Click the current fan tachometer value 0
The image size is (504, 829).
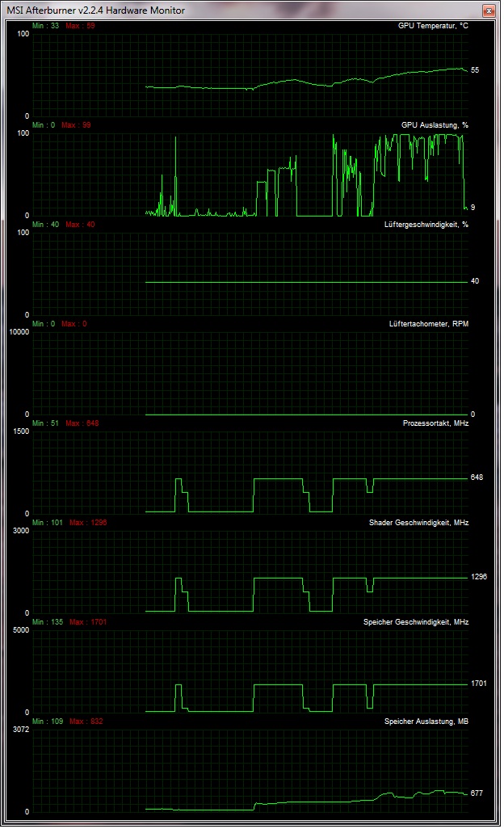472,414
